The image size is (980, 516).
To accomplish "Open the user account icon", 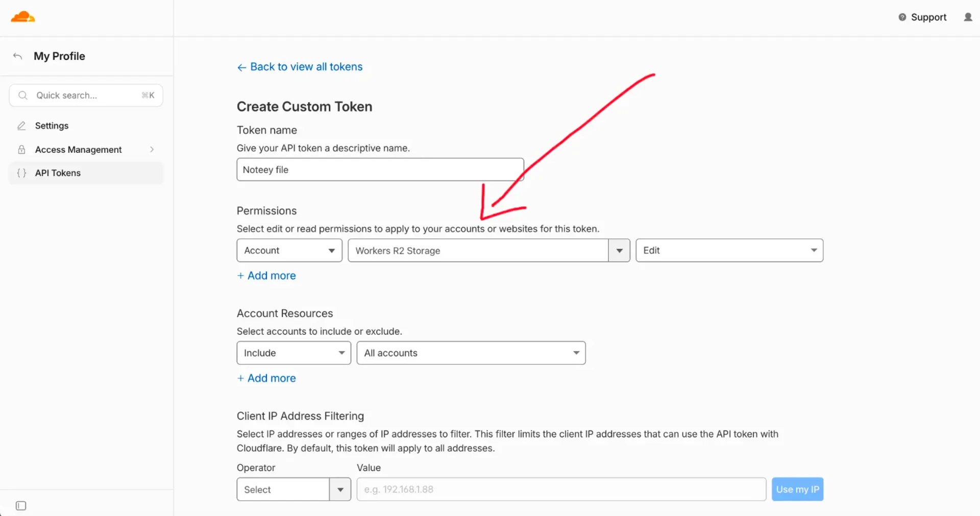I will (968, 17).
